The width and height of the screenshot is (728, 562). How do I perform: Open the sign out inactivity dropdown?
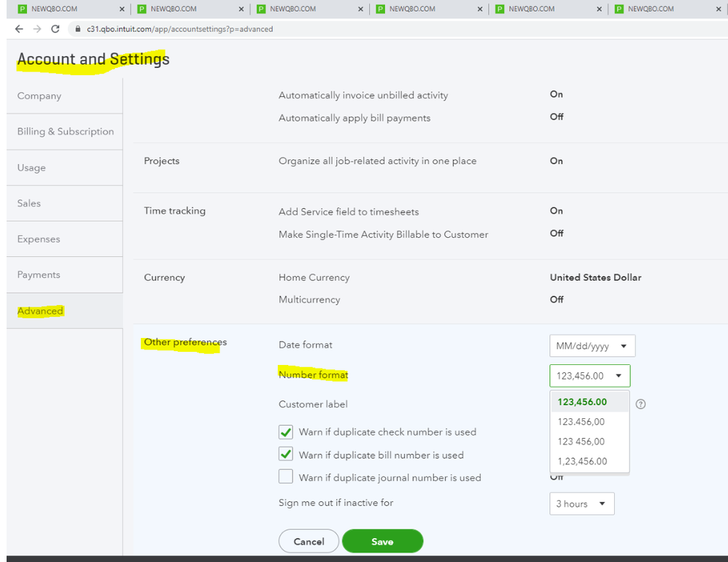coord(581,504)
